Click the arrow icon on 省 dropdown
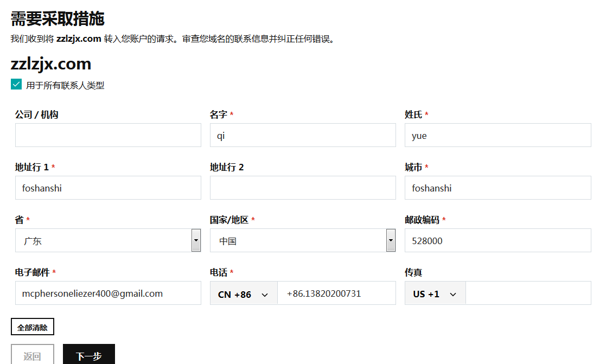 (x=196, y=240)
